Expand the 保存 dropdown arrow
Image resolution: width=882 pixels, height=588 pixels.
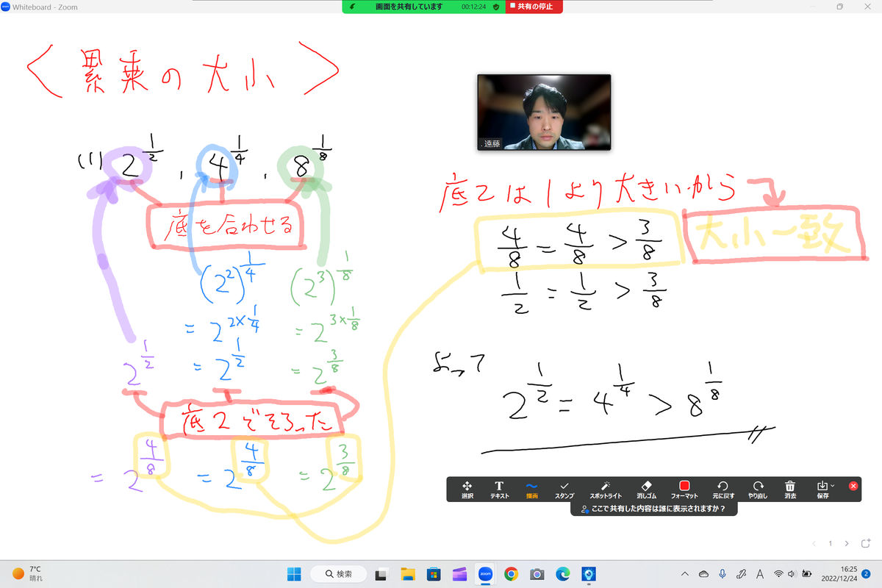point(832,487)
